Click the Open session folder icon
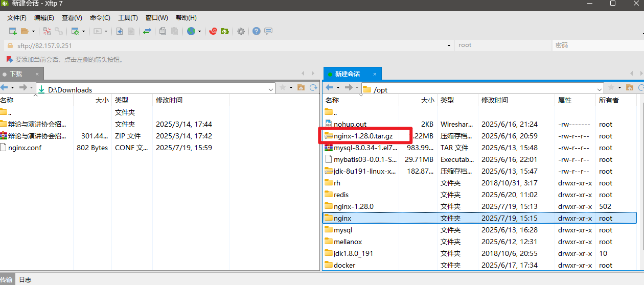644x285 pixels. pyautogui.click(x=25, y=31)
